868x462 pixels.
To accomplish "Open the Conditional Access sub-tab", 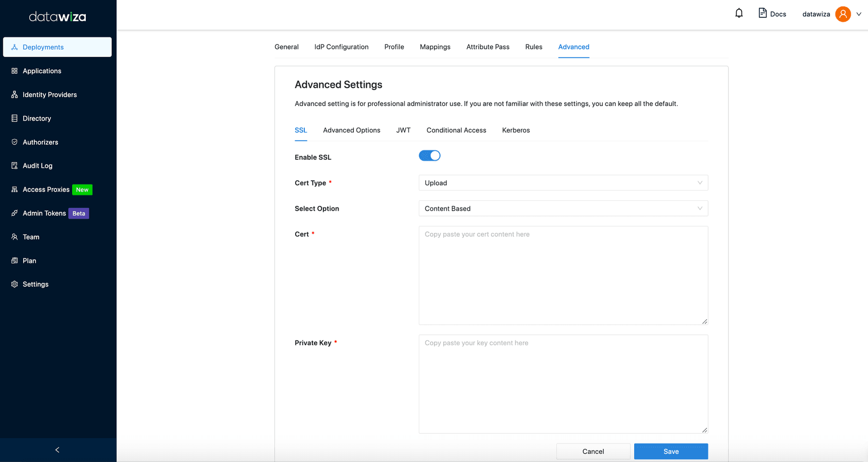I will (456, 130).
